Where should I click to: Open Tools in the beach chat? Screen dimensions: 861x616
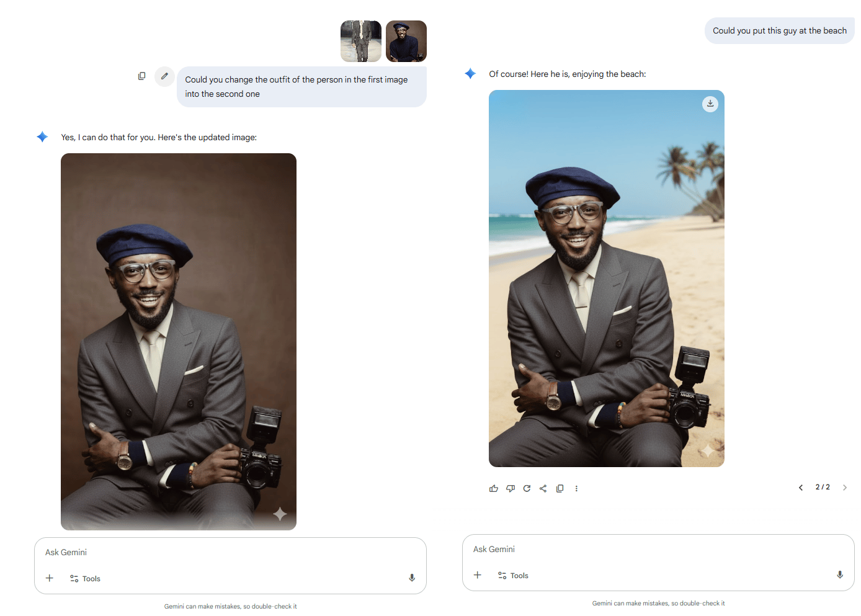513,576
